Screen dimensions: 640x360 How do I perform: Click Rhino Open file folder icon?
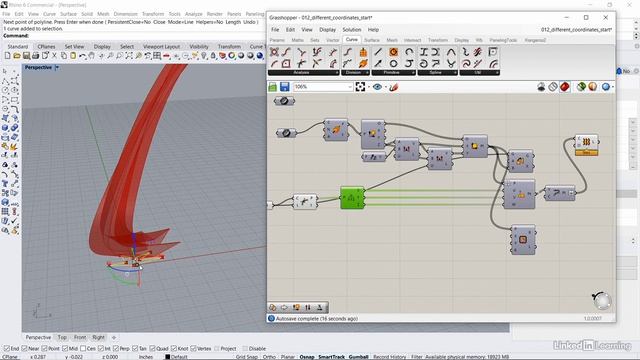click(x=17, y=56)
